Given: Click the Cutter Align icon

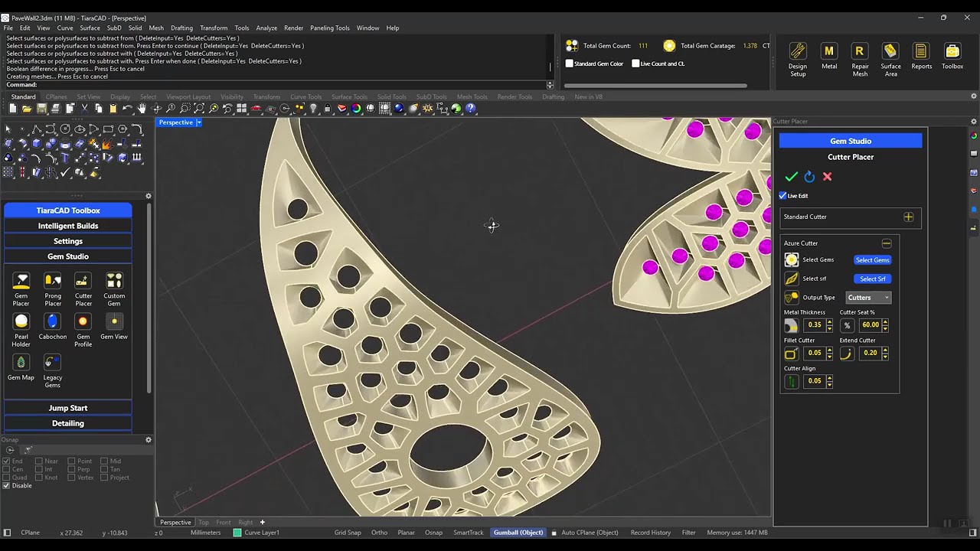Looking at the screenshot, I should [x=792, y=381].
